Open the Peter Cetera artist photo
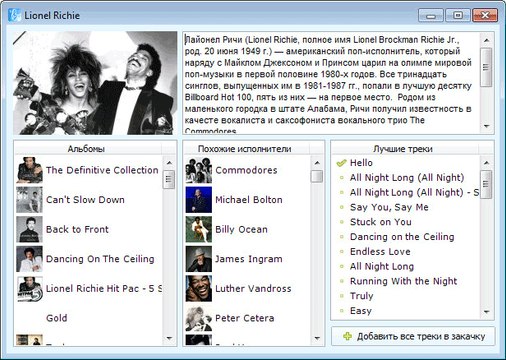This screenshot has width=506, height=360. pyautogui.click(x=199, y=318)
